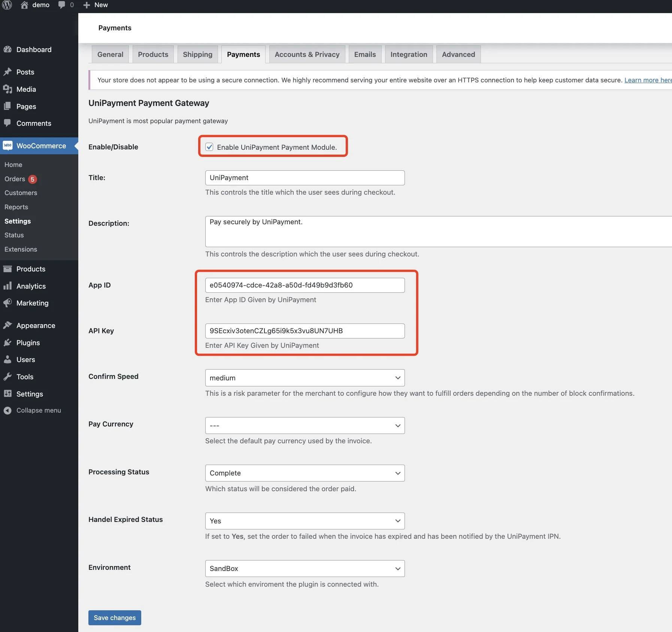Click the Analytics bar chart icon
Viewport: 672px width, 632px height.
[7, 286]
